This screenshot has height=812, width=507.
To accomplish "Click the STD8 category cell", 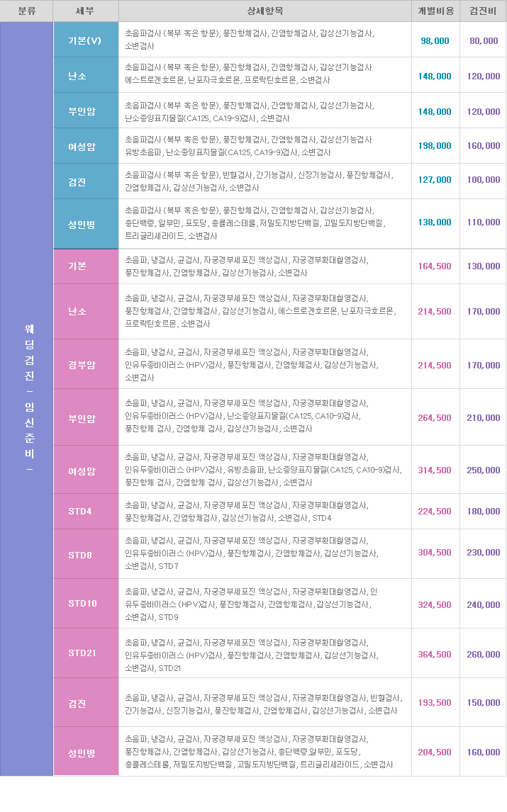I will tap(86, 555).
